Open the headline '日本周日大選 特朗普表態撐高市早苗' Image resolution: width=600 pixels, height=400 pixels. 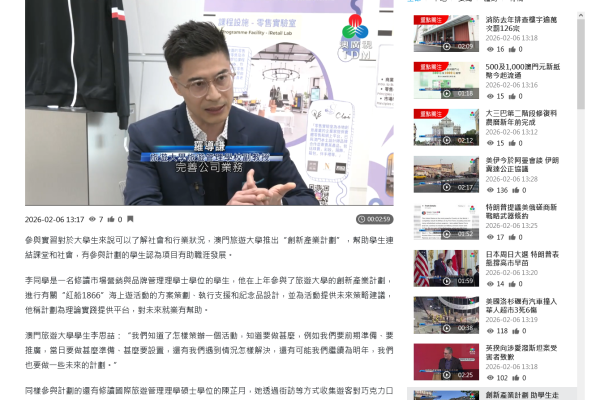pos(522,258)
